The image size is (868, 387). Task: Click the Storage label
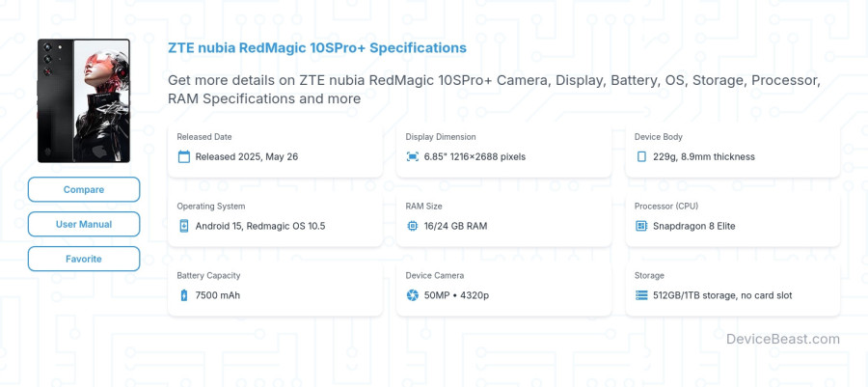(x=649, y=275)
